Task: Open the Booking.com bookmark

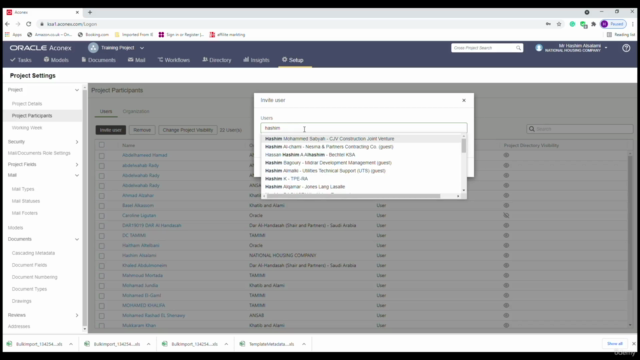Action: click(93, 35)
